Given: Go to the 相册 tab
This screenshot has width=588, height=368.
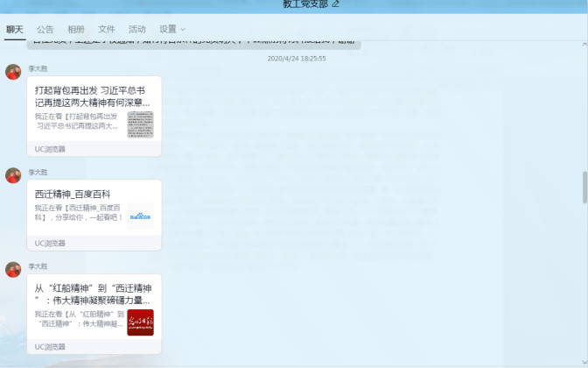Looking at the screenshot, I should pos(76,29).
